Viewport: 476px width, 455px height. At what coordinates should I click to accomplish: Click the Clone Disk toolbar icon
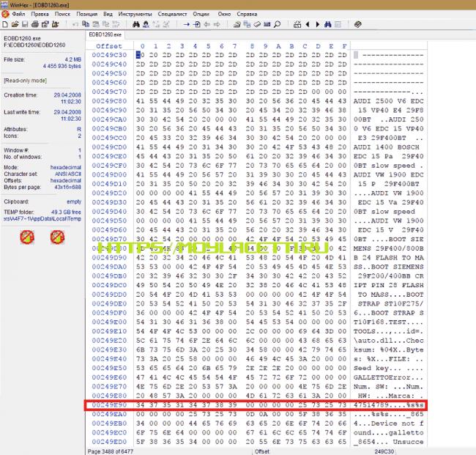247,24
